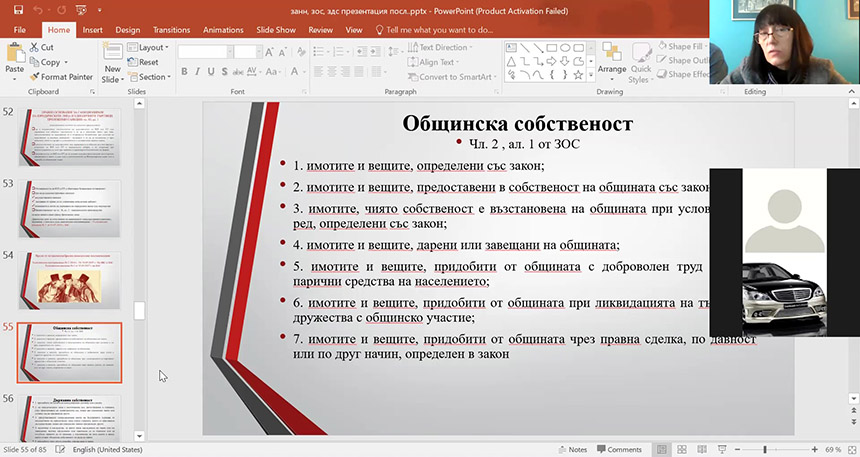Image resolution: width=860 pixels, height=457 pixels.
Task: Toggle the Notes pane in status bar
Action: point(572,450)
